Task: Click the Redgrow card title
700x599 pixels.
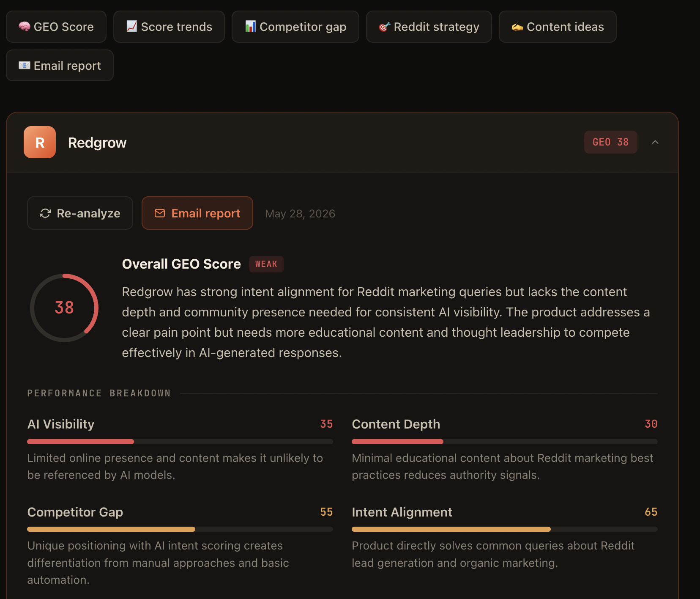Action: coord(97,143)
